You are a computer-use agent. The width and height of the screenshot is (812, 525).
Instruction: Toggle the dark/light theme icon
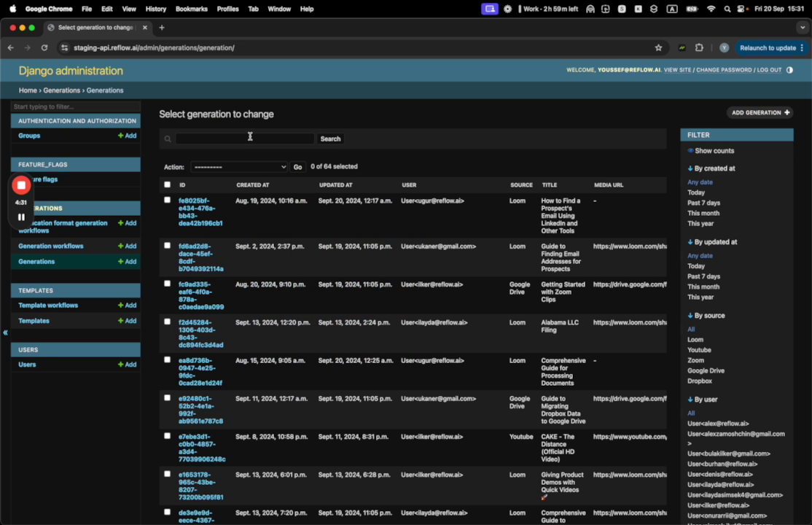point(789,70)
